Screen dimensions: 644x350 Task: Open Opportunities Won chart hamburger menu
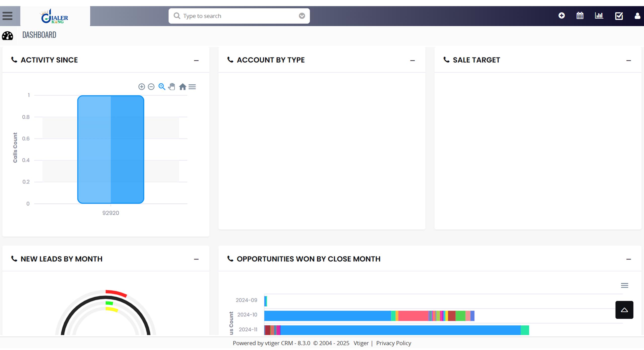pyautogui.click(x=624, y=285)
